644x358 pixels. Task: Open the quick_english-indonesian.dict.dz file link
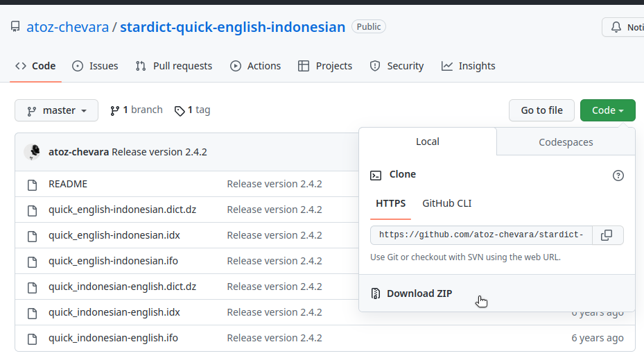tap(122, 210)
